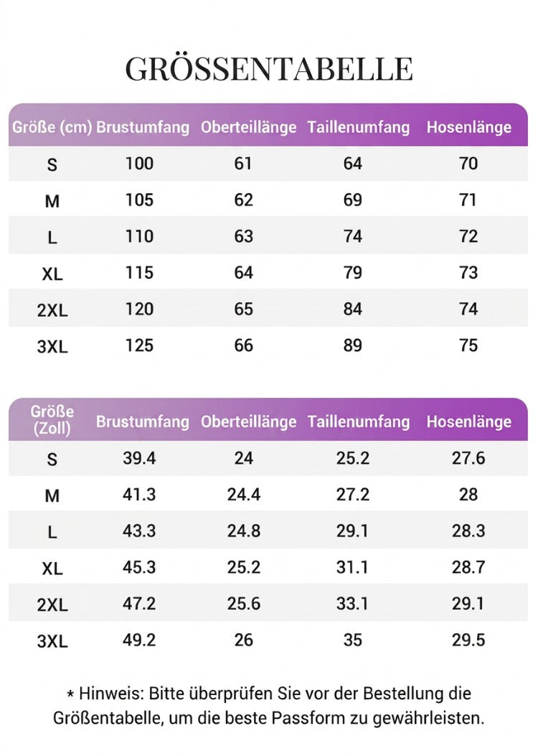Select the 29.5 Hosenlänge inch value
Screen dimensions: 538x756
coord(468,640)
